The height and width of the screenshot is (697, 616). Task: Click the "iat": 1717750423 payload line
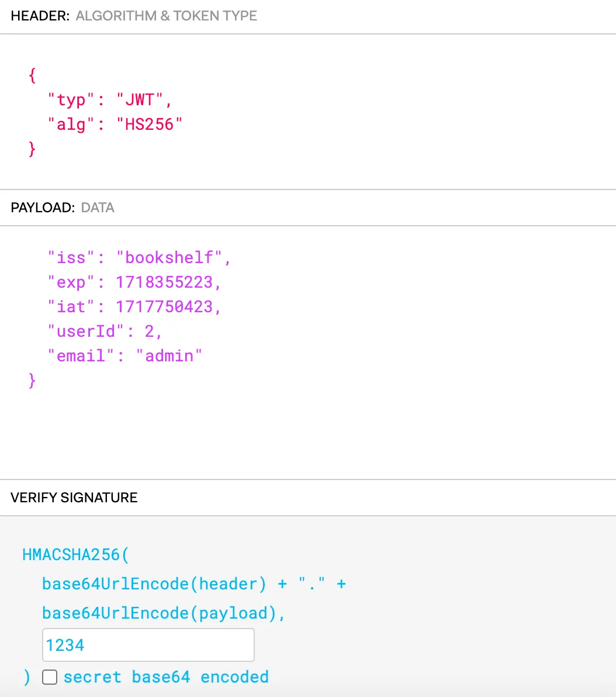pyautogui.click(x=134, y=307)
